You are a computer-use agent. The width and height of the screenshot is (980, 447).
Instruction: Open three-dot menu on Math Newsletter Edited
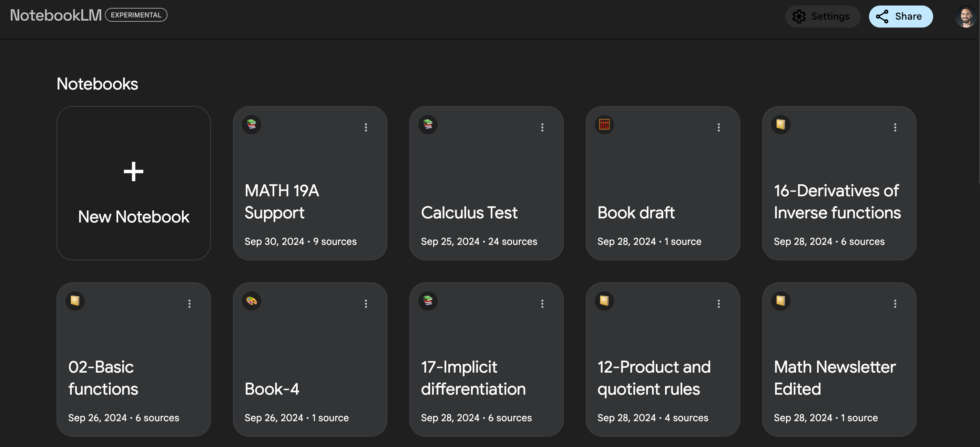click(x=895, y=304)
